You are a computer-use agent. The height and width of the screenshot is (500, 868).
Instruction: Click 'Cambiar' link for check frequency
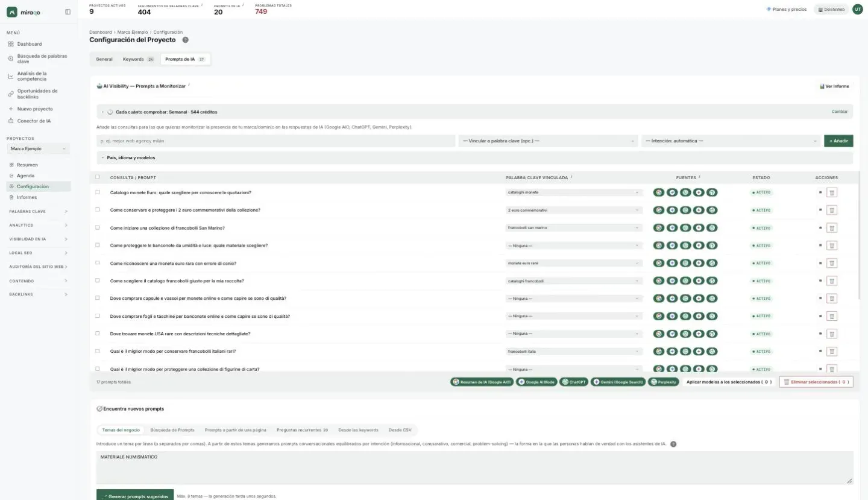click(x=840, y=112)
